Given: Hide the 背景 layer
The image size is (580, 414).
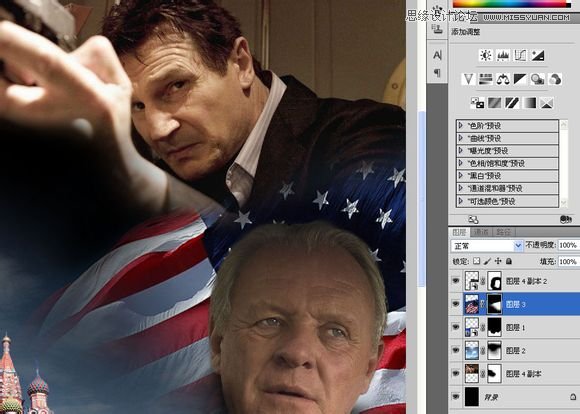Looking at the screenshot, I should click(x=456, y=397).
